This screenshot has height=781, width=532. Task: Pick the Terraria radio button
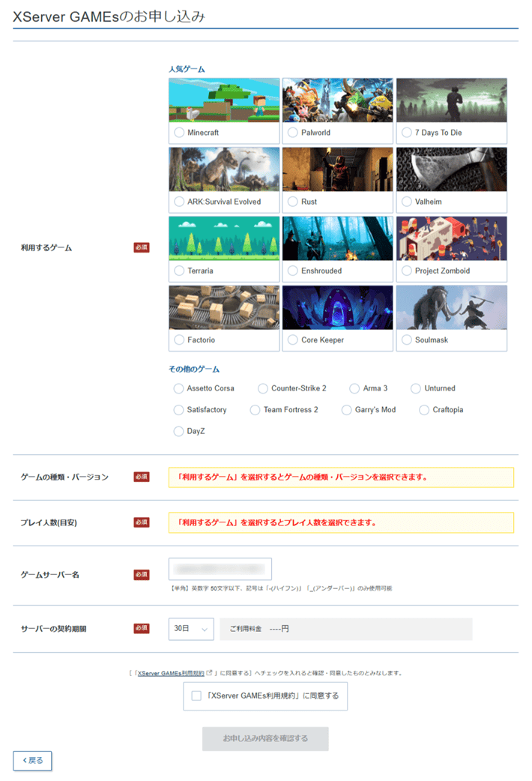(x=179, y=271)
